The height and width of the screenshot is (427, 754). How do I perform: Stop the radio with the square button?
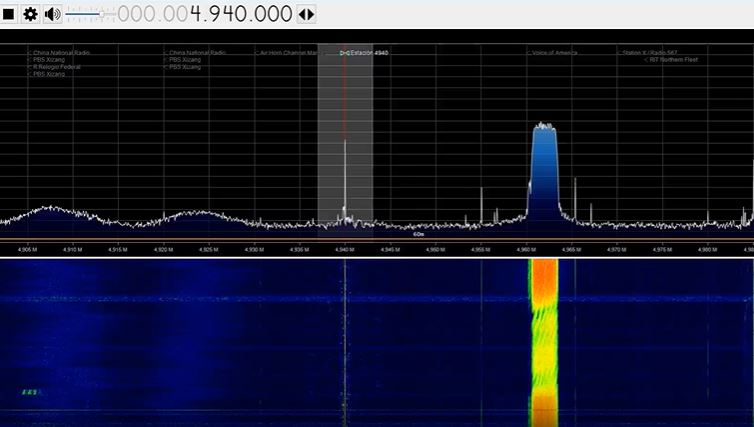coord(9,14)
